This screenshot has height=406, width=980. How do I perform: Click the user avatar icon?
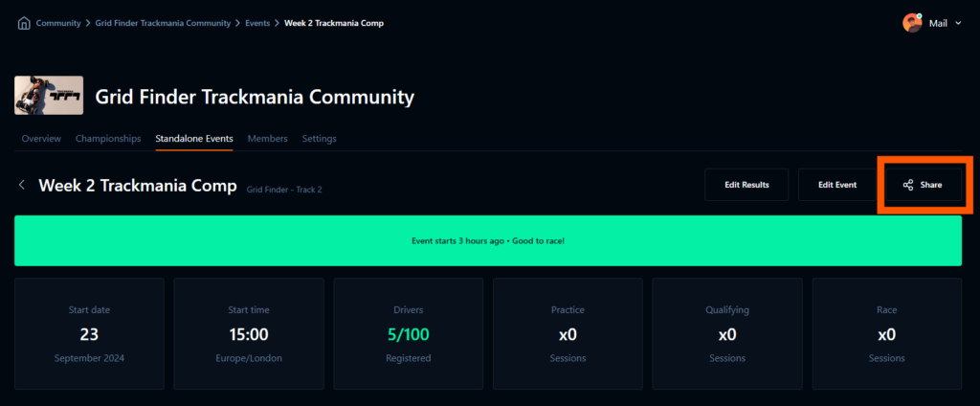pos(911,23)
